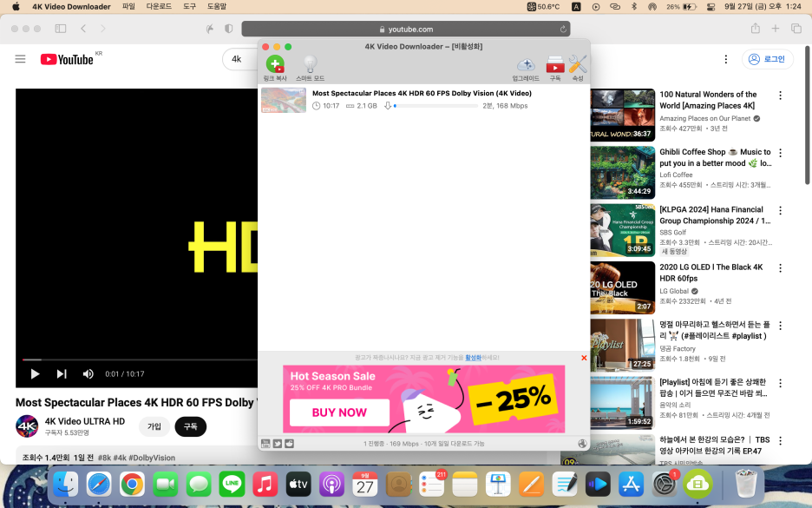Toggle Safari sidebar button
The height and width of the screenshot is (508, 812).
(x=61, y=29)
